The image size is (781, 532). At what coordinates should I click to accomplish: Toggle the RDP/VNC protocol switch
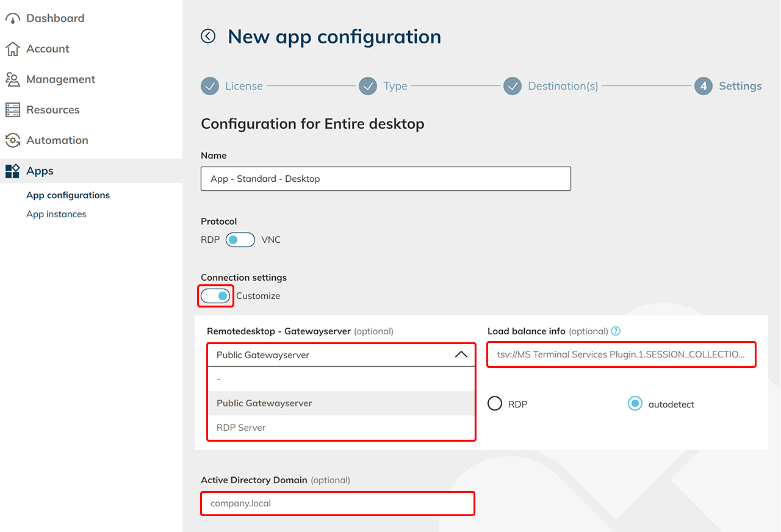240,240
